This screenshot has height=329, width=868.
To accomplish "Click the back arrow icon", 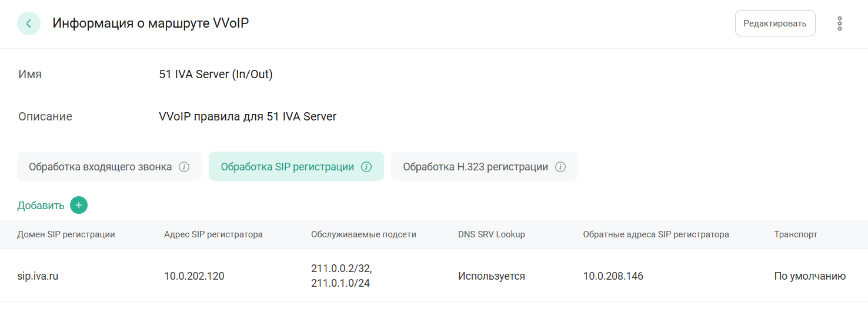I will pos(29,23).
